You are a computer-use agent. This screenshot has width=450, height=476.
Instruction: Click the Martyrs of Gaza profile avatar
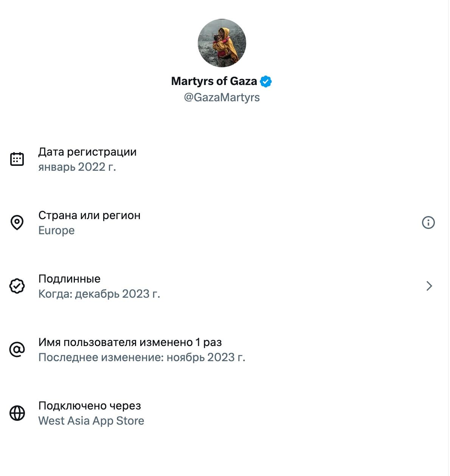pos(222,43)
